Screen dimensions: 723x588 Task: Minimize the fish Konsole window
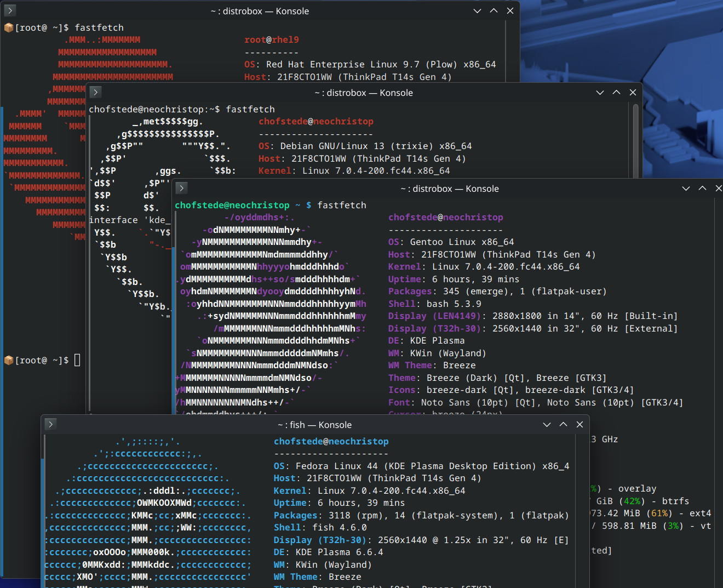pos(547,425)
